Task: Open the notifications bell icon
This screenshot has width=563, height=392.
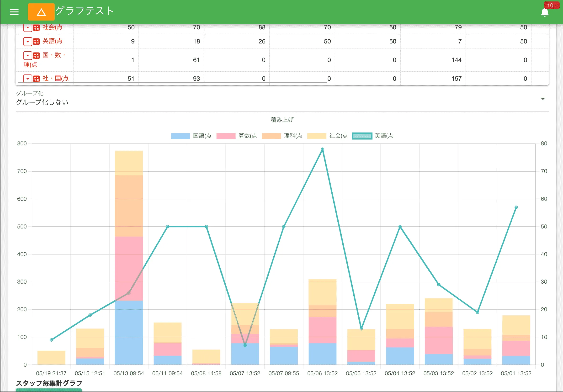Action: pos(544,12)
